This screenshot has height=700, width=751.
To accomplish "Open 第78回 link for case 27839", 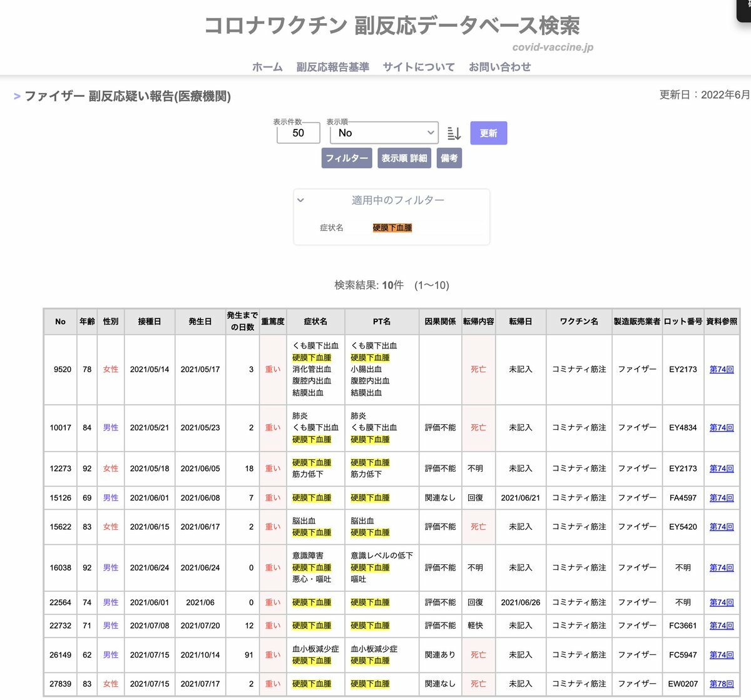I will click(721, 684).
